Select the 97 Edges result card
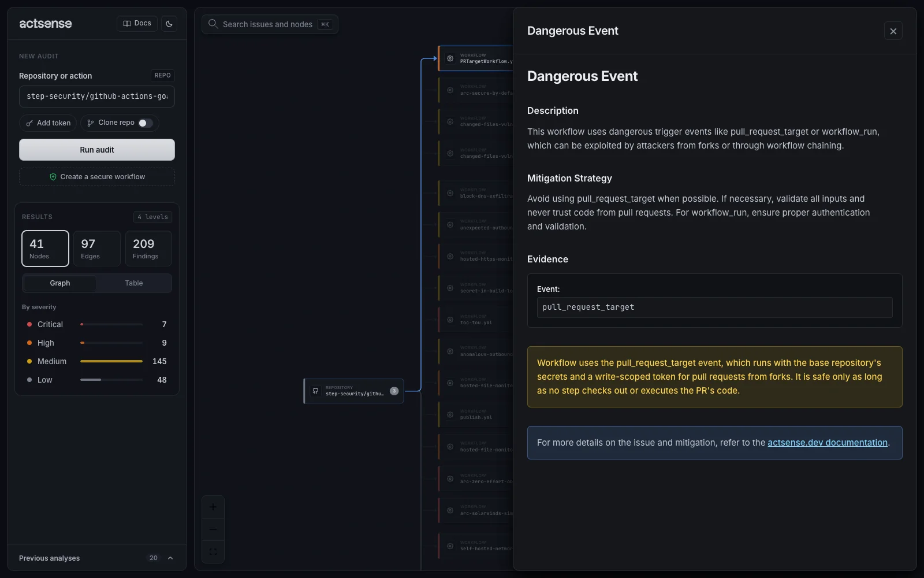 [97, 249]
